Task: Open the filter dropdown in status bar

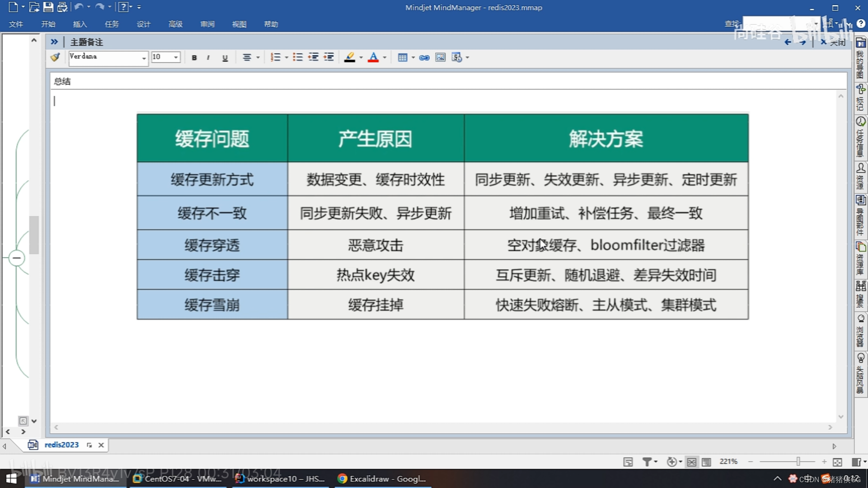Action: coord(650,461)
